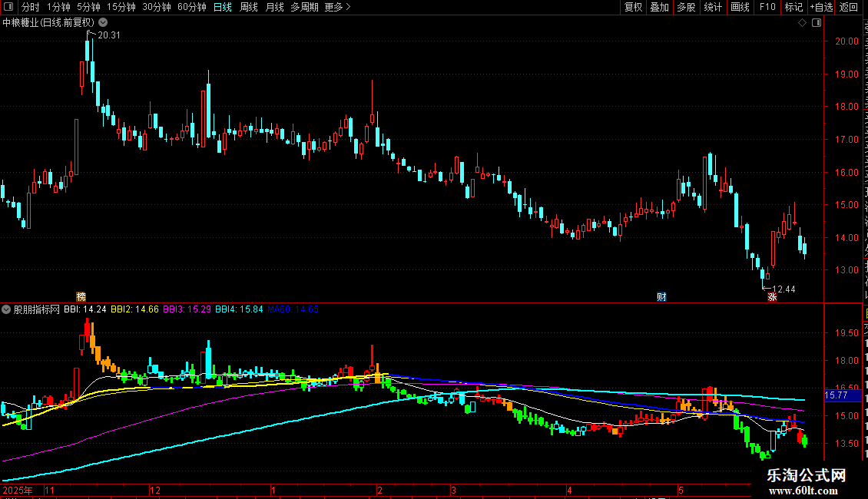The height and width of the screenshot is (499, 868).
Task: Click the 标记 mark button
Action: pos(793,7)
